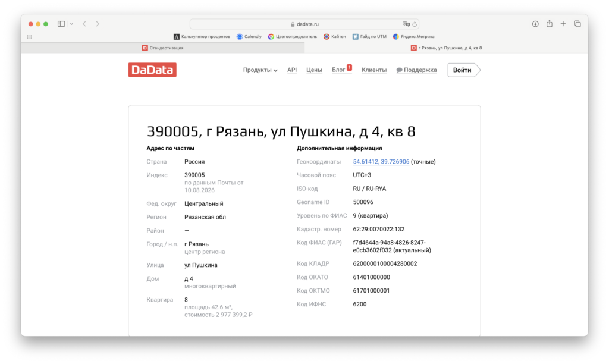Screen dimensions: 609x364
Task: Expand the sidebar options chevron
Action: 71,24
